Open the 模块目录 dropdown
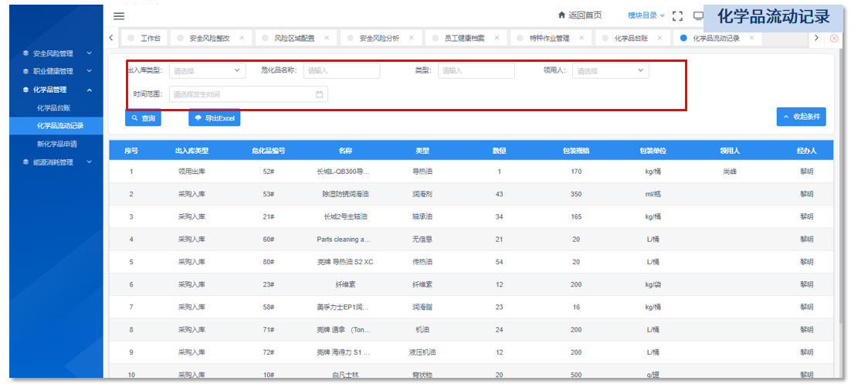The image size is (868, 391). click(x=646, y=15)
